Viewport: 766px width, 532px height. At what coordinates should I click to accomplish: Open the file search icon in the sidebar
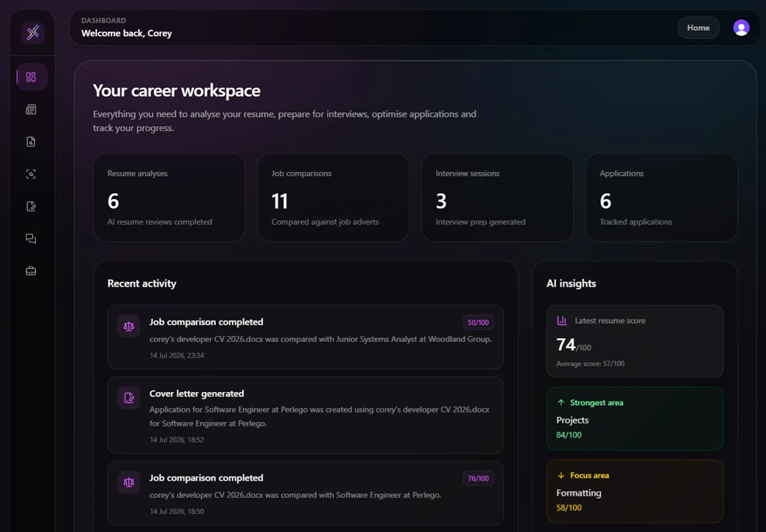31,142
